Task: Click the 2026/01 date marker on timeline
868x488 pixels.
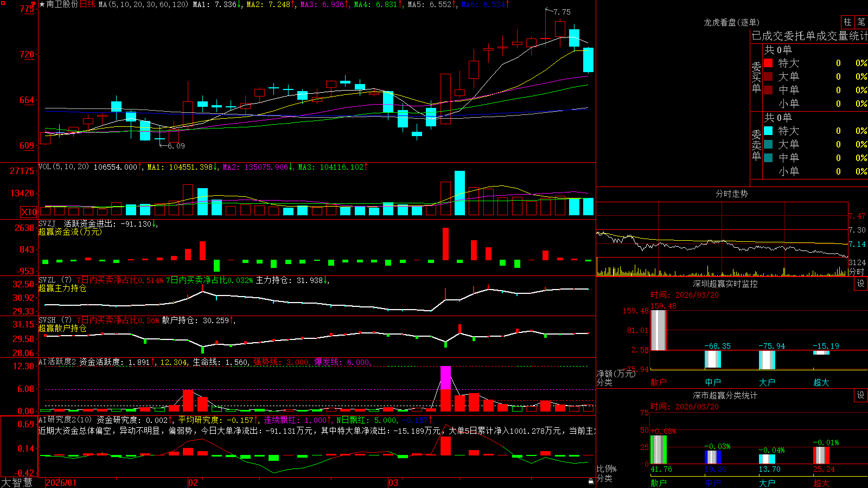Action: (61, 483)
